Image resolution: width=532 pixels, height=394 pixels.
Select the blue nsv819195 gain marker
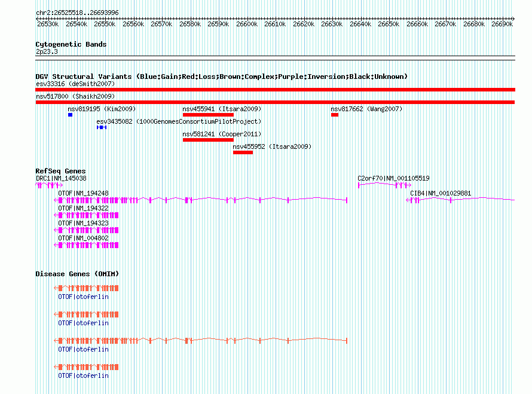coord(70,115)
